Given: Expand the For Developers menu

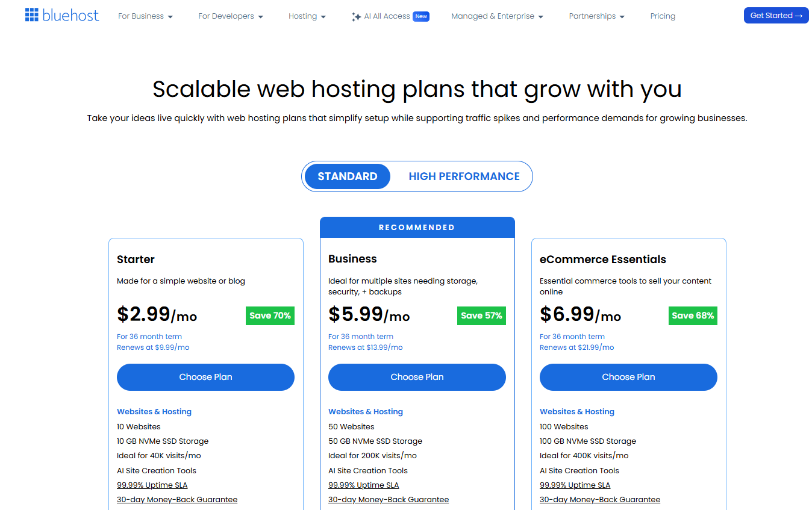Looking at the screenshot, I should (231, 16).
